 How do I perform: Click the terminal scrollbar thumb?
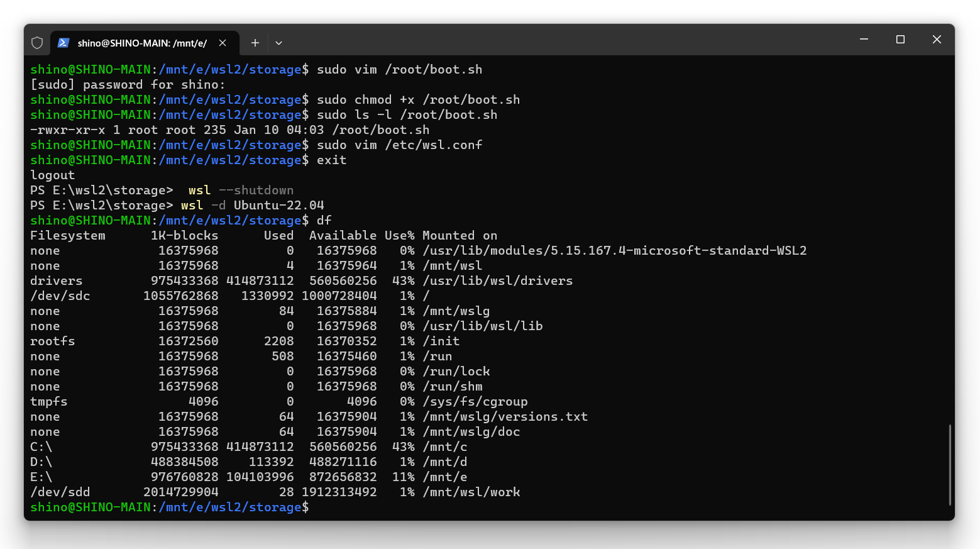[950, 465]
